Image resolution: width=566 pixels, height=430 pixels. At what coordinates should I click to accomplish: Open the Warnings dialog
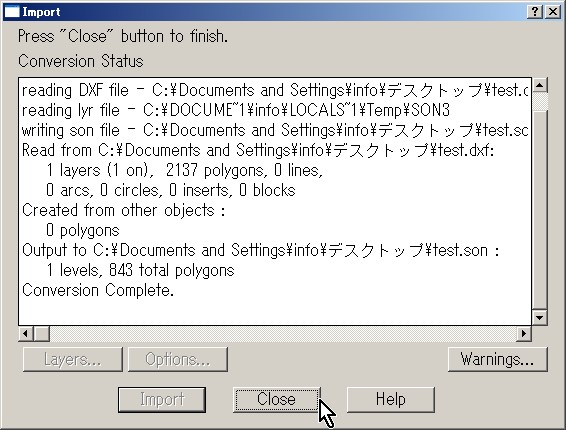click(x=497, y=359)
